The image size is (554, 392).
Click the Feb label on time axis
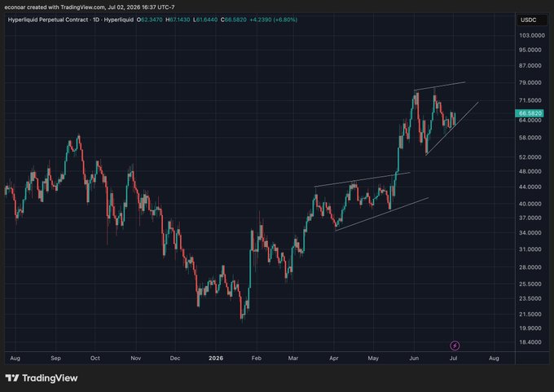pos(257,358)
